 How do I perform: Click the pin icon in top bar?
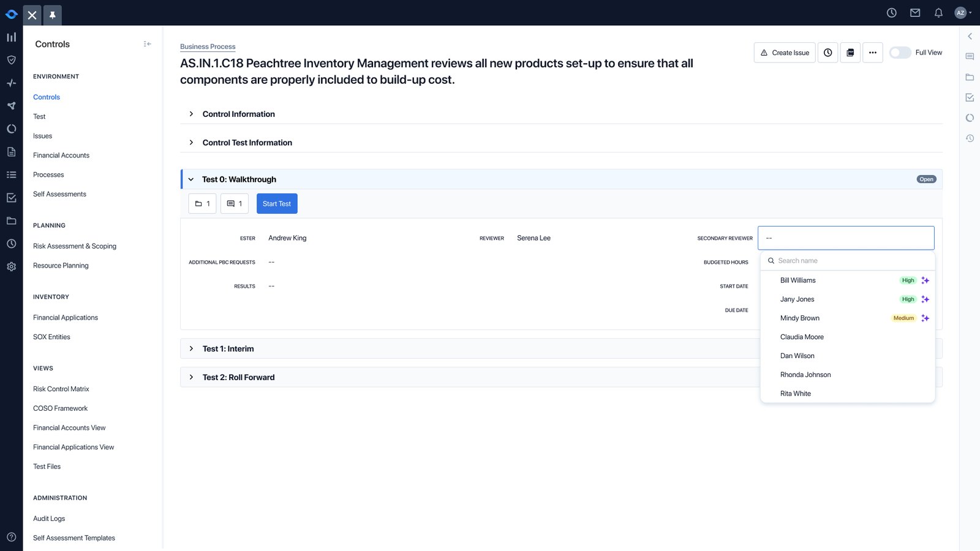pyautogui.click(x=53, y=15)
